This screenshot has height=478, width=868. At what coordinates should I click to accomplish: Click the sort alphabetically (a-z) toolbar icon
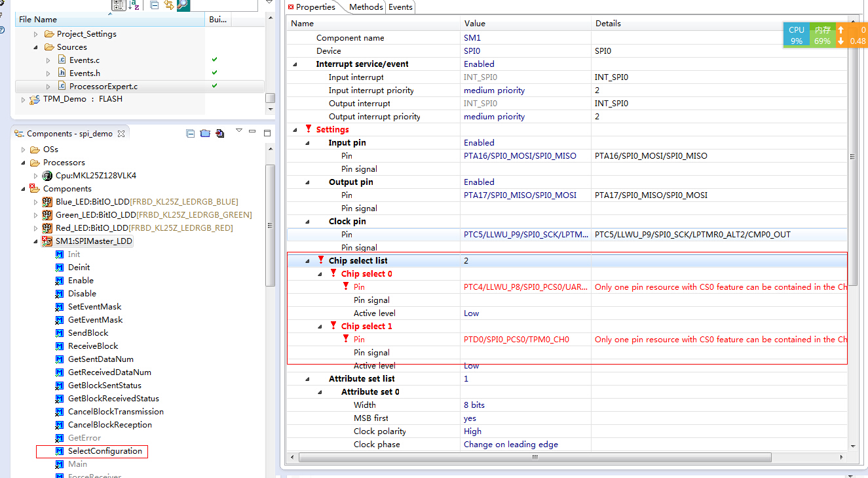(x=134, y=5)
